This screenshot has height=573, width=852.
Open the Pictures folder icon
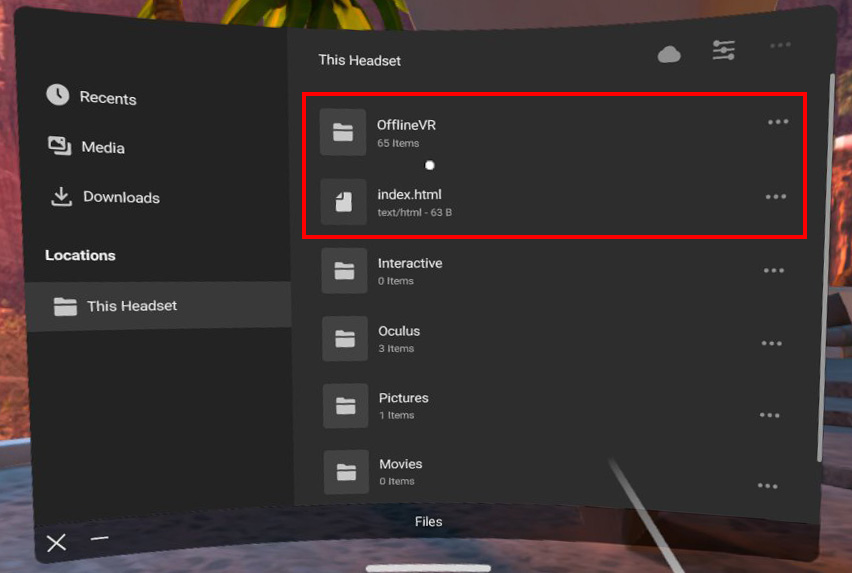pyautogui.click(x=346, y=406)
